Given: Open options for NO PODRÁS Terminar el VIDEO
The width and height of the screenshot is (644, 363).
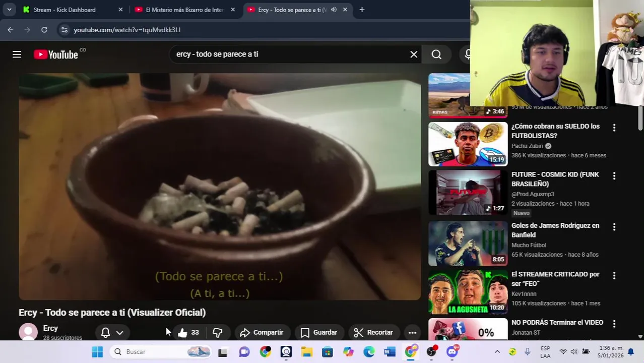Looking at the screenshot, I should [x=614, y=324].
